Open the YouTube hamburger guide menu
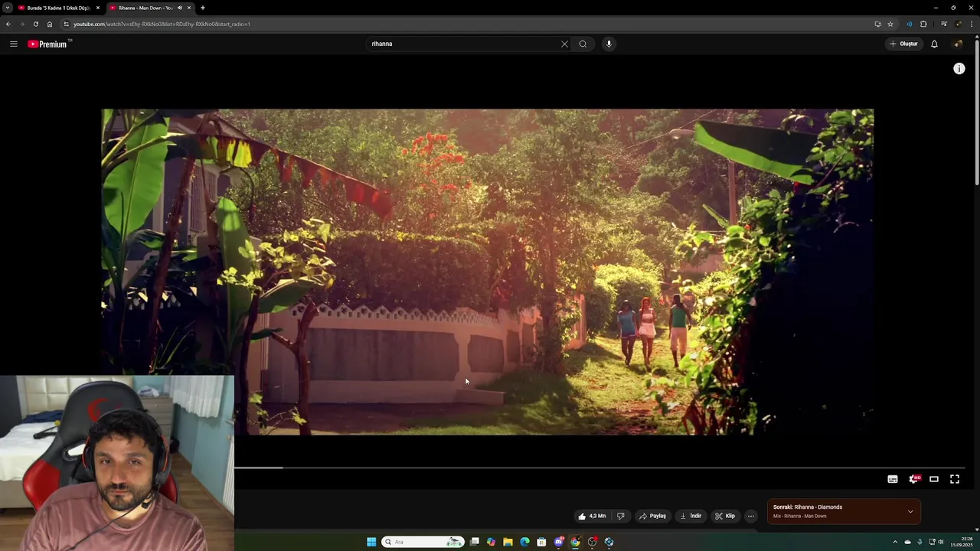The width and height of the screenshot is (980, 551). (13, 44)
